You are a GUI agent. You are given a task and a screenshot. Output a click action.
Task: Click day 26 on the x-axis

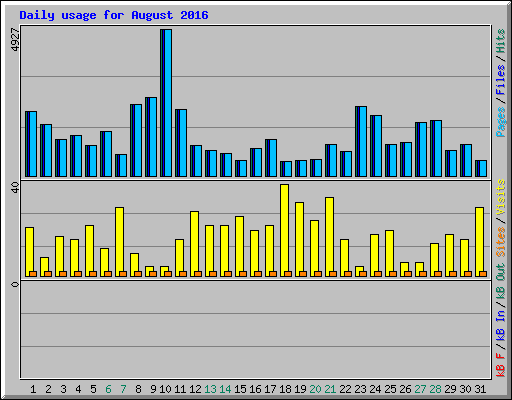coord(405,389)
